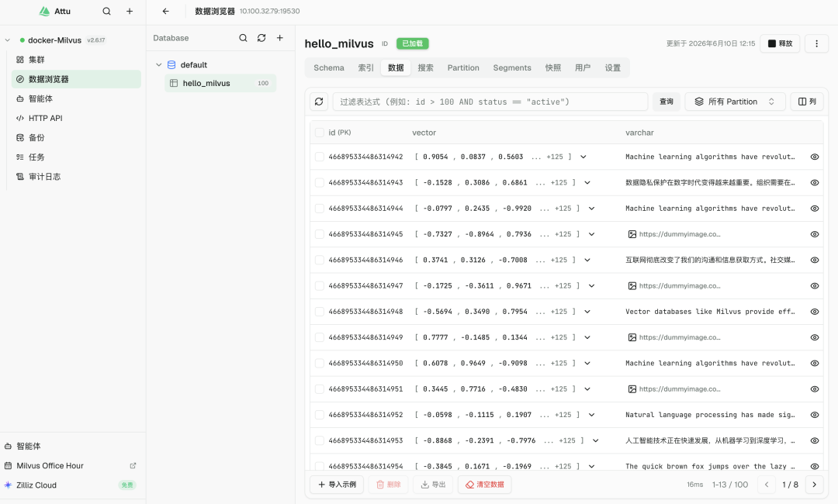Click 导入示例 import sample button
The height and width of the screenshot is (504, 838).
pos(337,485)
